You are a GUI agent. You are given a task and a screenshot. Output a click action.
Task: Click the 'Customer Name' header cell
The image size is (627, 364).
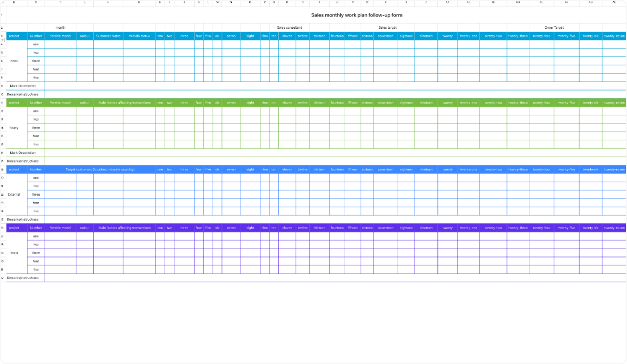[108, 36]
